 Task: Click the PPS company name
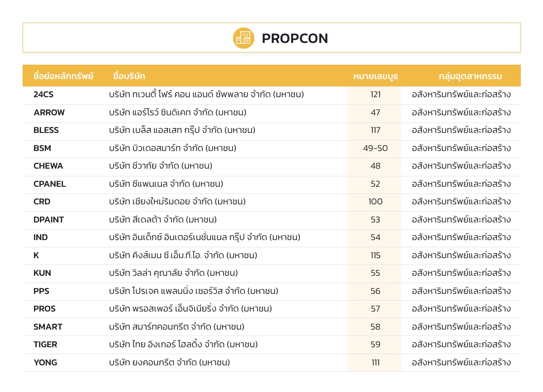194,291
